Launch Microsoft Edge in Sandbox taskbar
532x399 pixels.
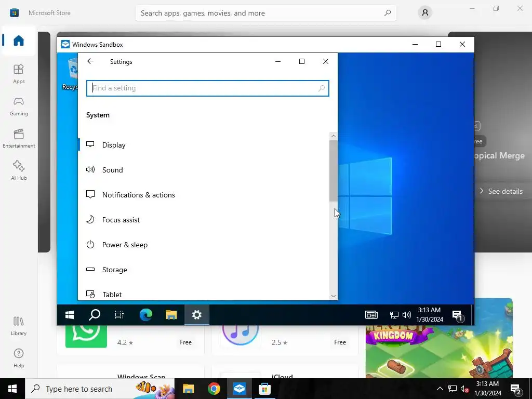pos(145,315)
